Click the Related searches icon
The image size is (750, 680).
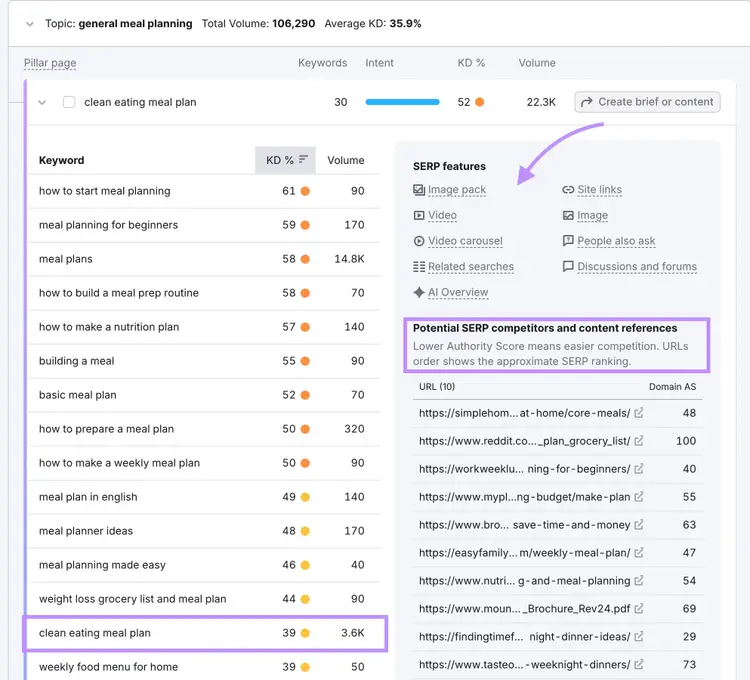pos(419,266)
